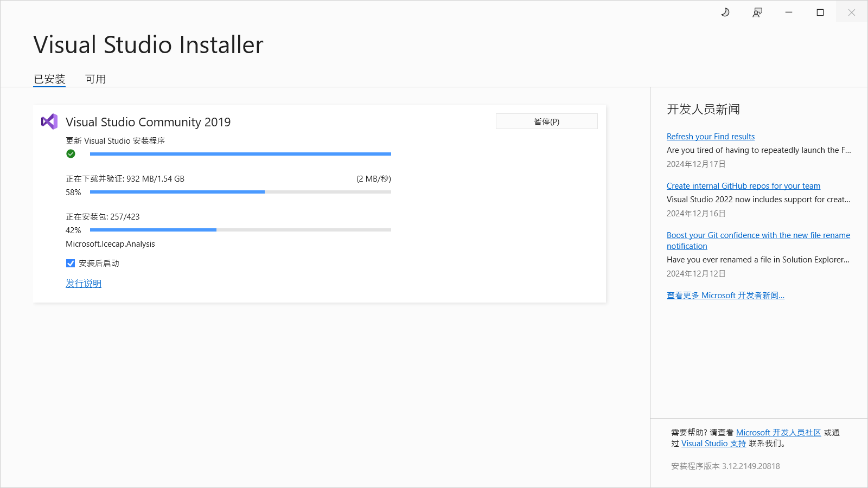Click the Visual Studio Community 2019 logo

click(49, 121)
